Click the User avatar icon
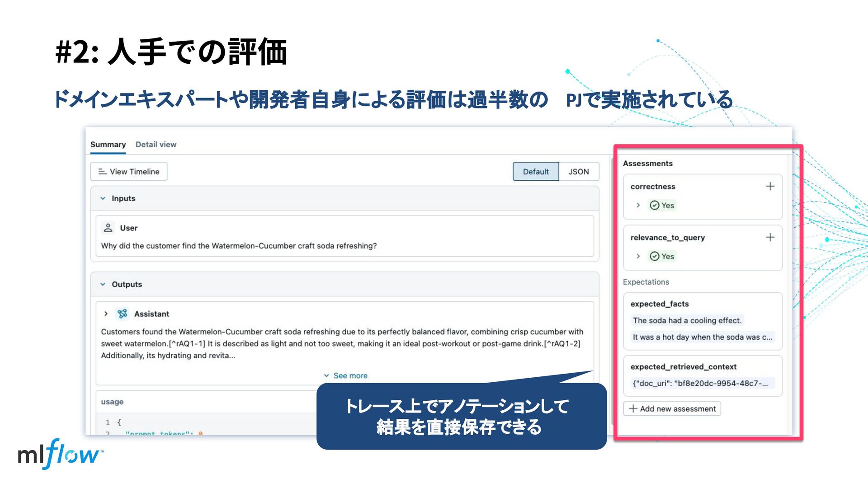The height and width of the screenshot is (488, 868). pyautogui.click(x=108, y=228)
